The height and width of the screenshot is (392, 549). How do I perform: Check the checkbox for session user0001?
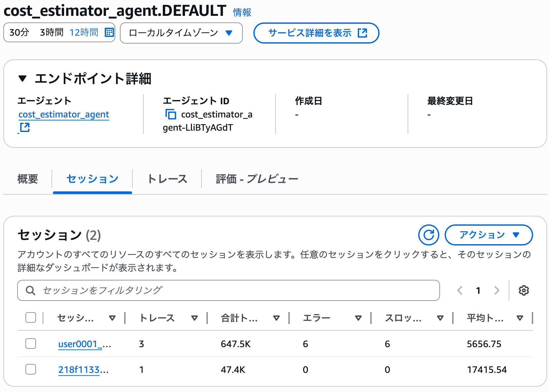pyautogui.click(x=30, y=343)
